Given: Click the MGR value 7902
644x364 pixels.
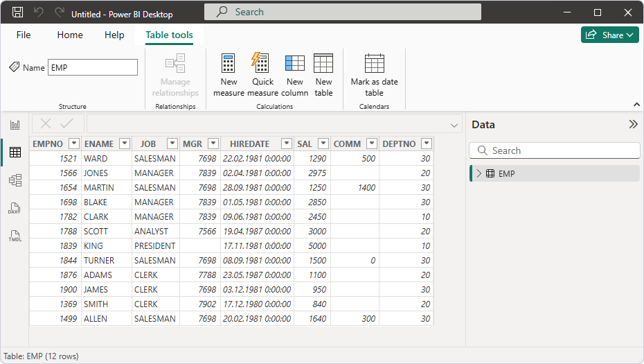Looking at the screenshot, I should (x=206, y=304).
